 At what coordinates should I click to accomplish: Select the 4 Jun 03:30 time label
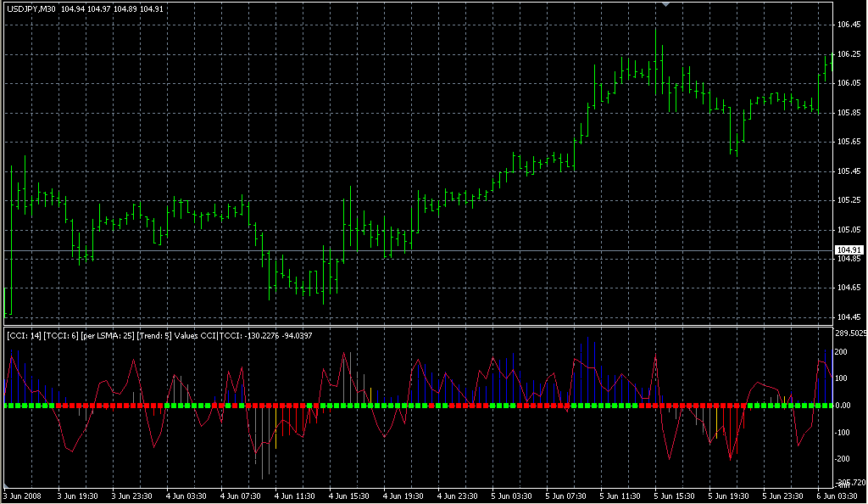186,496
